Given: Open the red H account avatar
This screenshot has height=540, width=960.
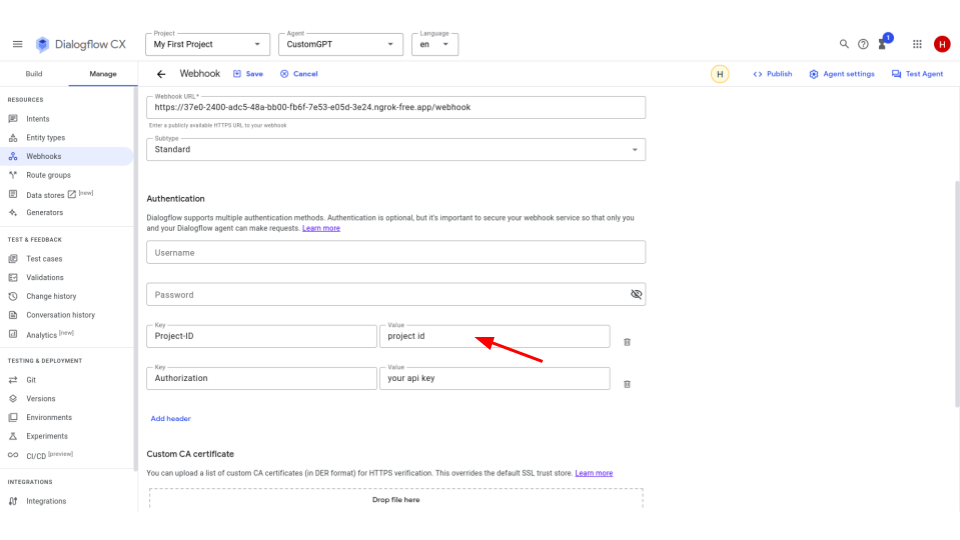Looking at the screenshot, I should pyautogui.click(x=942, y=44).
